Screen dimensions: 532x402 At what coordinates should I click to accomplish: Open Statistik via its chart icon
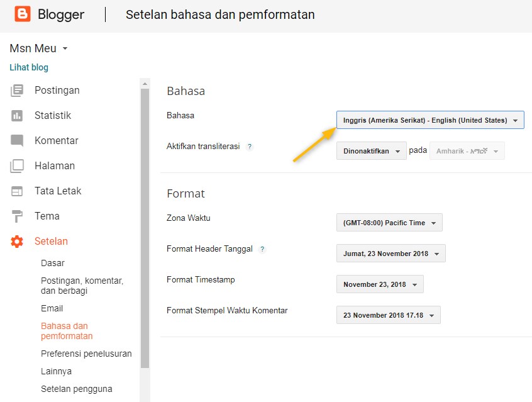[x=17, y=115]
